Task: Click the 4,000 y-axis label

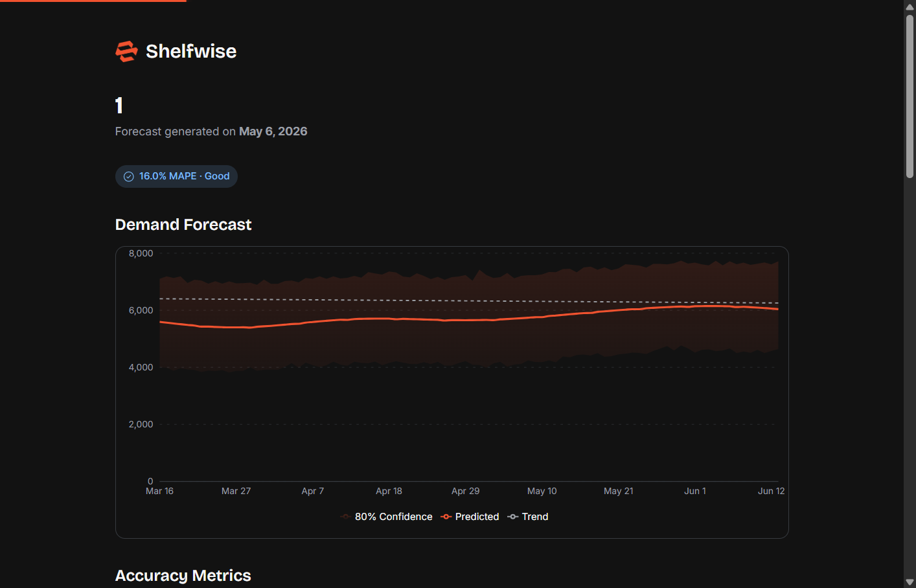Action: 141,367
